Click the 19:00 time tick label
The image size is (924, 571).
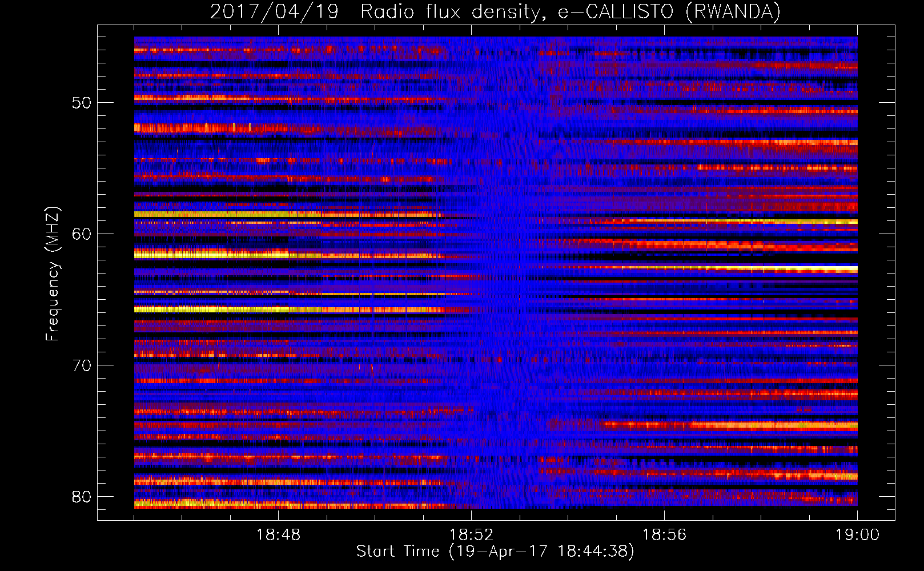point(857,535)
